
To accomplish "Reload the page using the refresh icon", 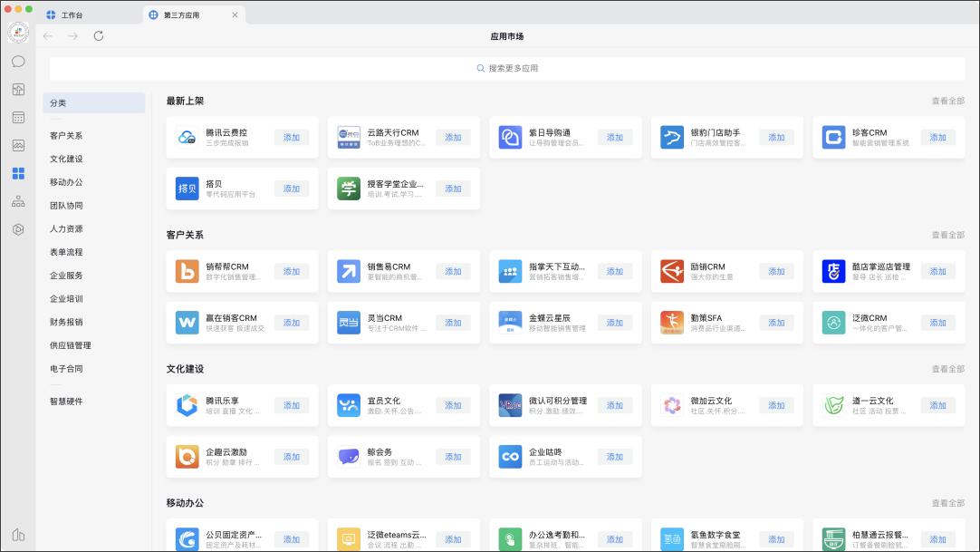I will click(x=99, y=36).
